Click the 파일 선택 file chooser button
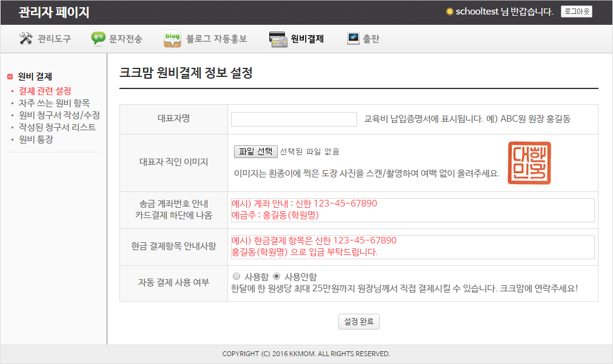This screenshot has width=613, height=364. click(255, 151)
